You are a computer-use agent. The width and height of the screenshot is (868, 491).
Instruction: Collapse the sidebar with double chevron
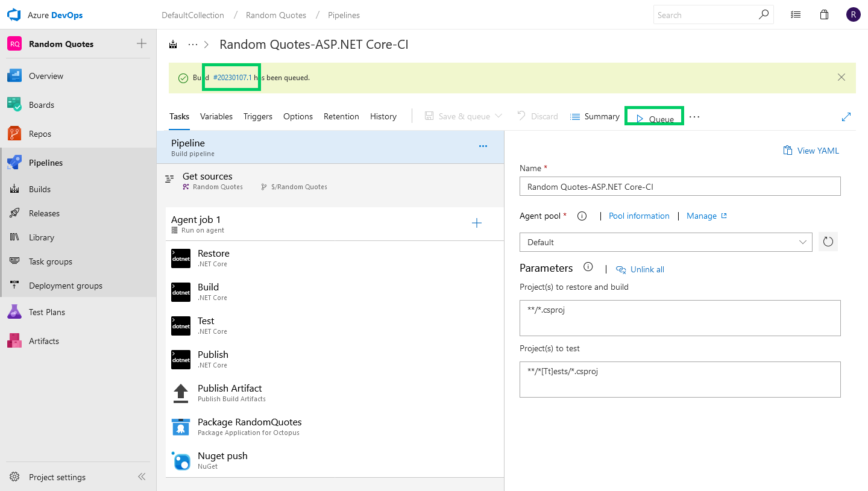(142, 477)
